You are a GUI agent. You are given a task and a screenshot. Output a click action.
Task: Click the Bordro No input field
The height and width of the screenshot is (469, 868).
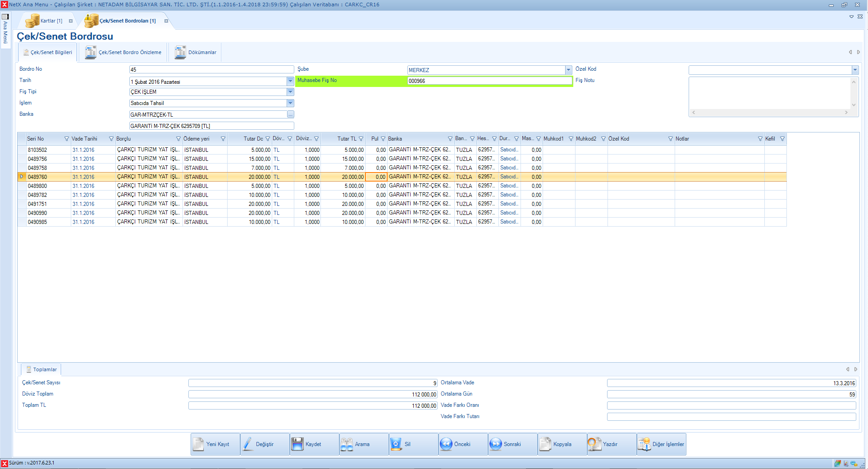(x=211, y=70)
